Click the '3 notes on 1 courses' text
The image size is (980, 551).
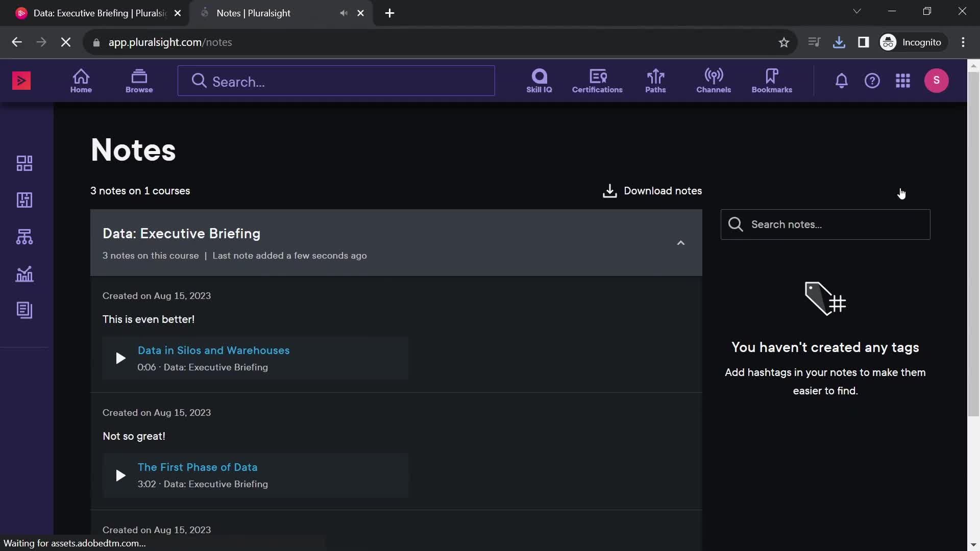[x=140, y=191]
